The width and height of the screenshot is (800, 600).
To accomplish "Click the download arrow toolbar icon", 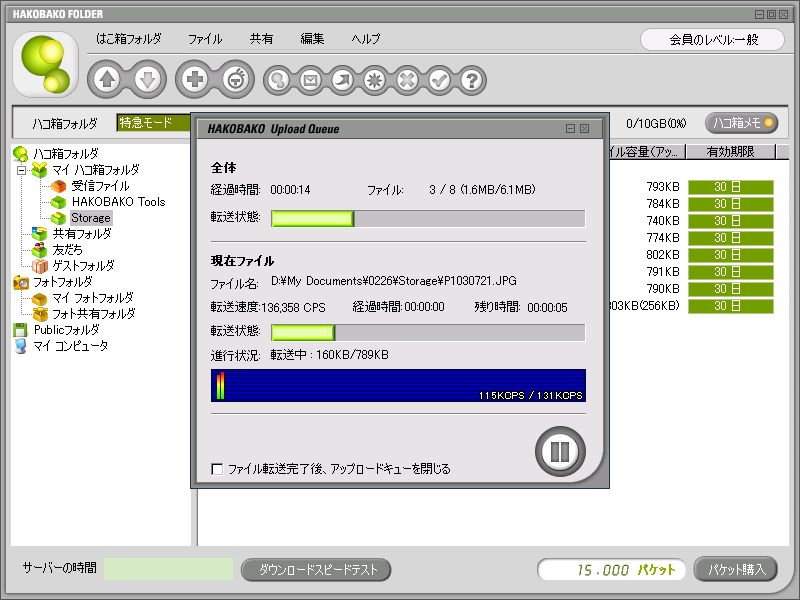I will (x=148, y=80).
